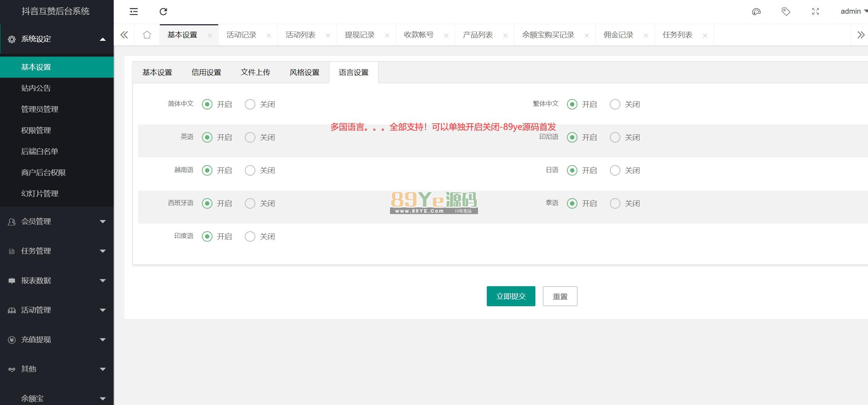
Task: Open 幻灯片管理 in sidebar
Action: (x=57, y=194)
